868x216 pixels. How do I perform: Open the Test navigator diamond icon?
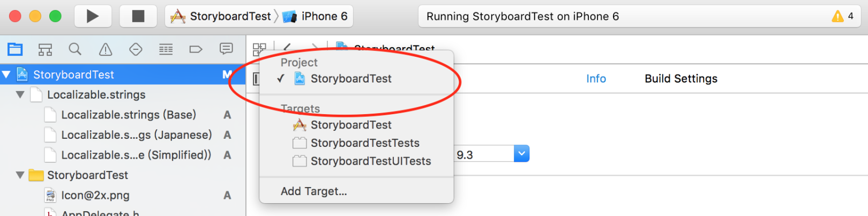pos(136,49)
